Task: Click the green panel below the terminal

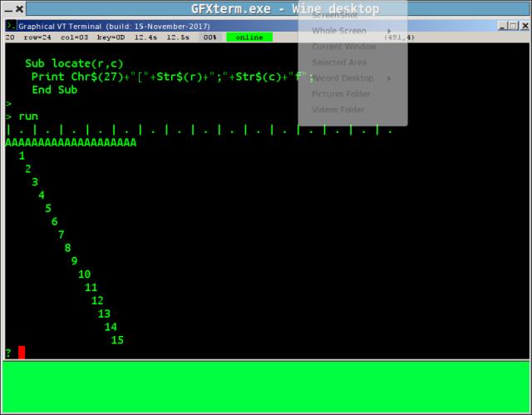Action: point(266,387)
